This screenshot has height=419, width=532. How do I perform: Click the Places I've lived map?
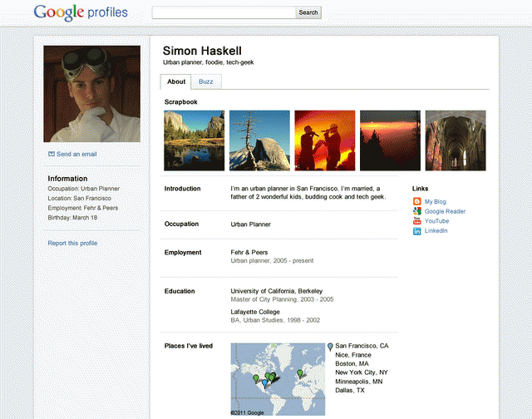pos(278,379)
